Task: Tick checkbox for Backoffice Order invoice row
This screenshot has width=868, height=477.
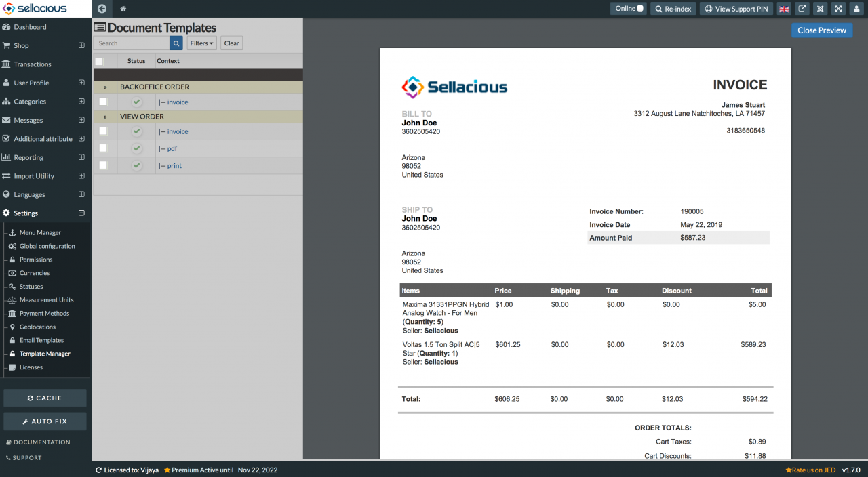Action: pyautogui.click(x=103, y=102)
